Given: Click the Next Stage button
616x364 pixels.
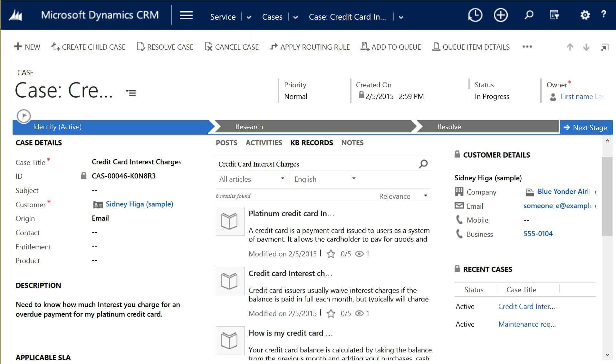Looking at the screenshot, I should [x=586, y=128].
